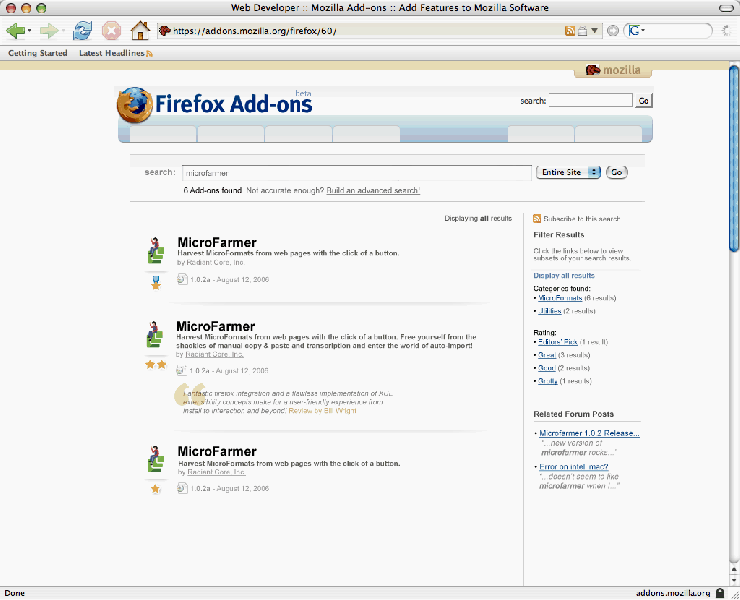Image resolution: width=740 pixels, height=600 pixels.
Task: Reload the page with the blue Refresh icon
Action: coord(83,31)
